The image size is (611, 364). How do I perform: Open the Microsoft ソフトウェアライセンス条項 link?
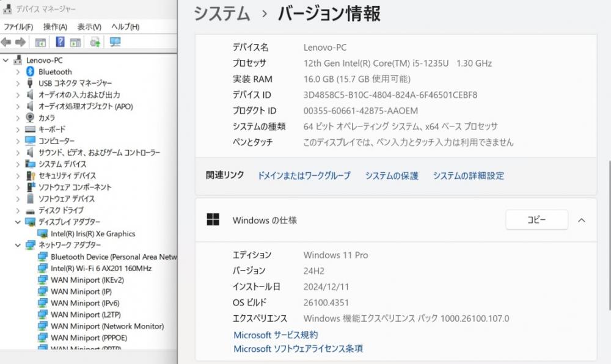298,349
